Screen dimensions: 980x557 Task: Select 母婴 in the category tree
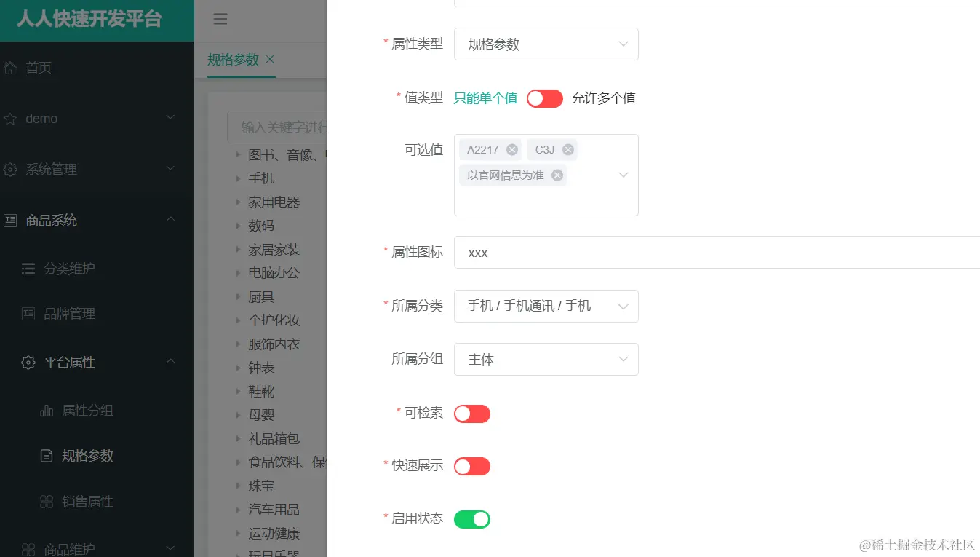(261, 415)
